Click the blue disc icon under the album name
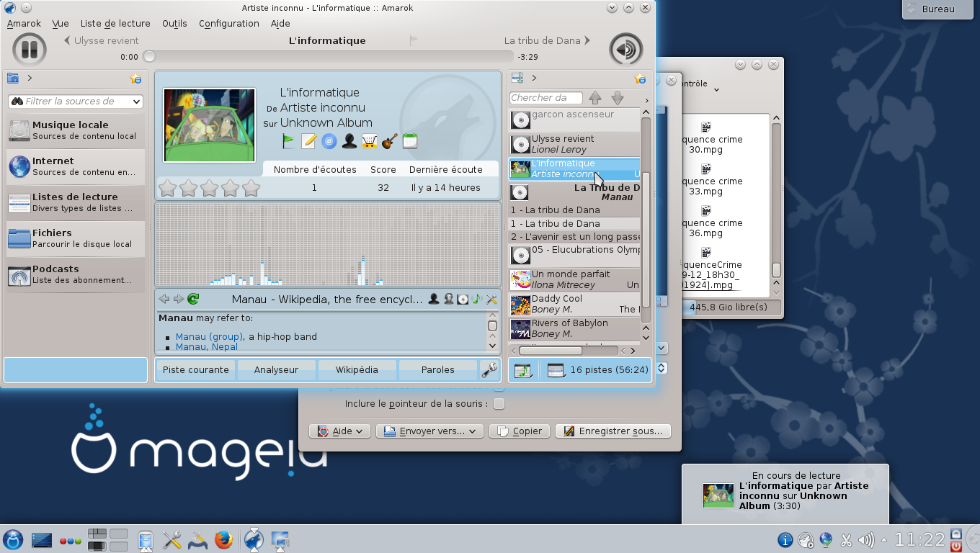This screenshot has width=980, height=553. coord(329,141)
